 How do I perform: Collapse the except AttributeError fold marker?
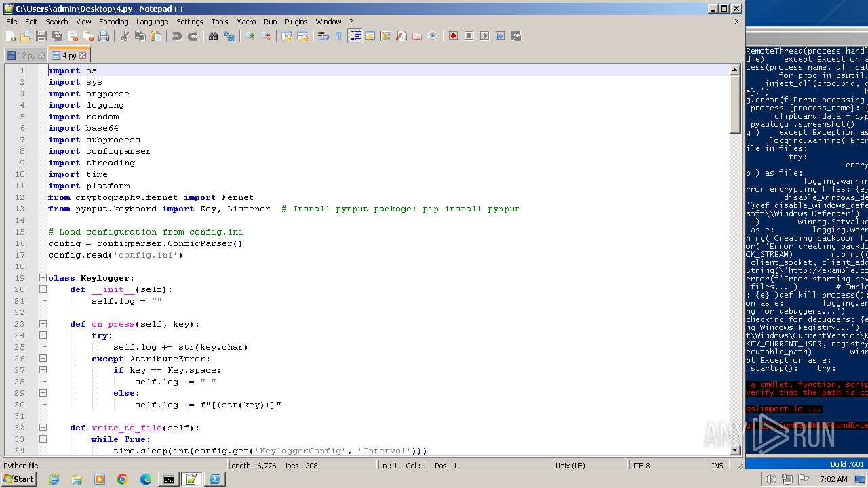[43, 359]
